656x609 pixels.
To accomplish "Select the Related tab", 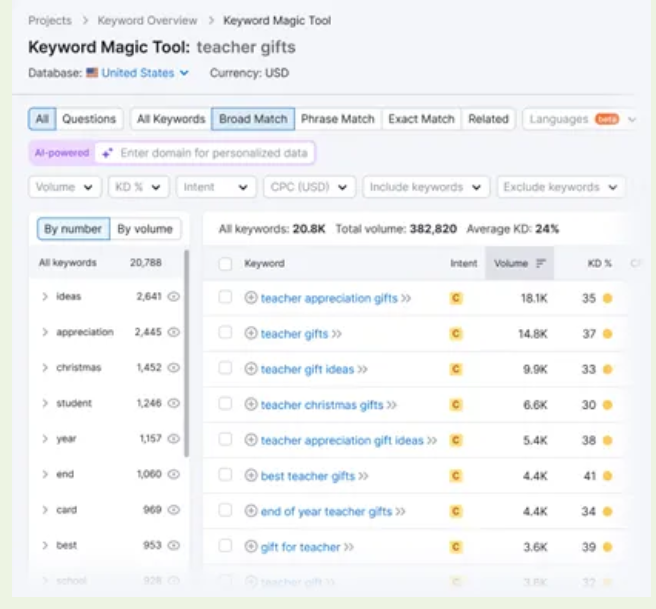I will [x=488, y=119].
